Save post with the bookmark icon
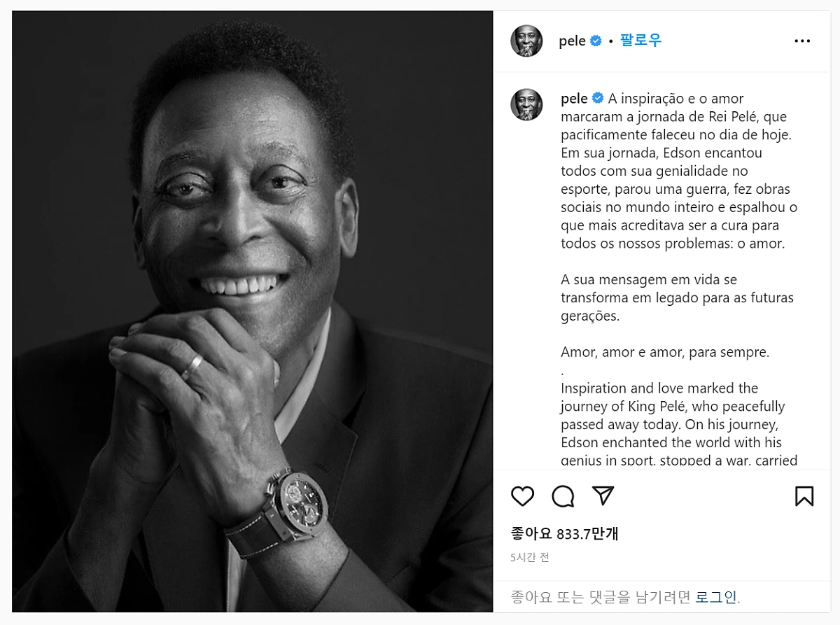The width and height of the screenshot is (840, 625). (804, 496)
